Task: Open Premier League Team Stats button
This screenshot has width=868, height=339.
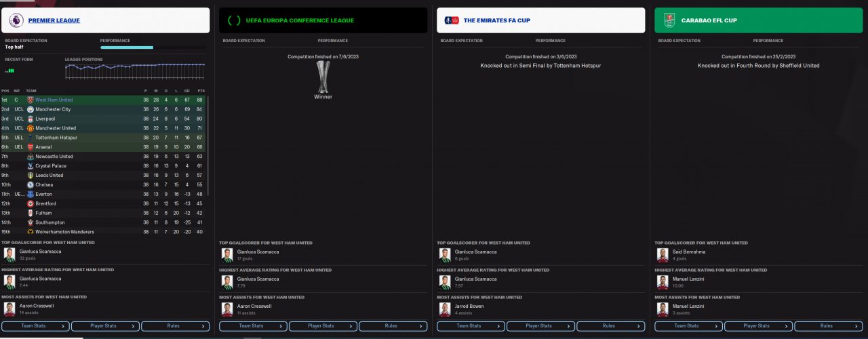Action: 37,326
